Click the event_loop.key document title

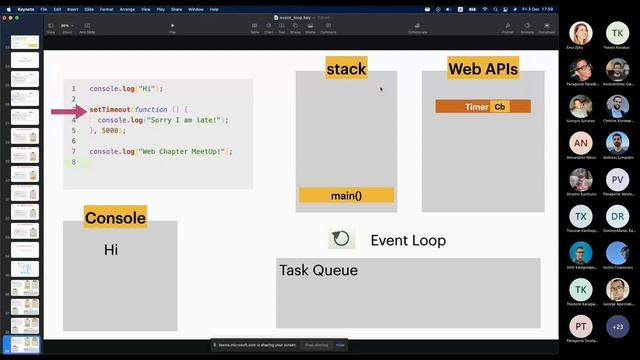click(295, 18)
